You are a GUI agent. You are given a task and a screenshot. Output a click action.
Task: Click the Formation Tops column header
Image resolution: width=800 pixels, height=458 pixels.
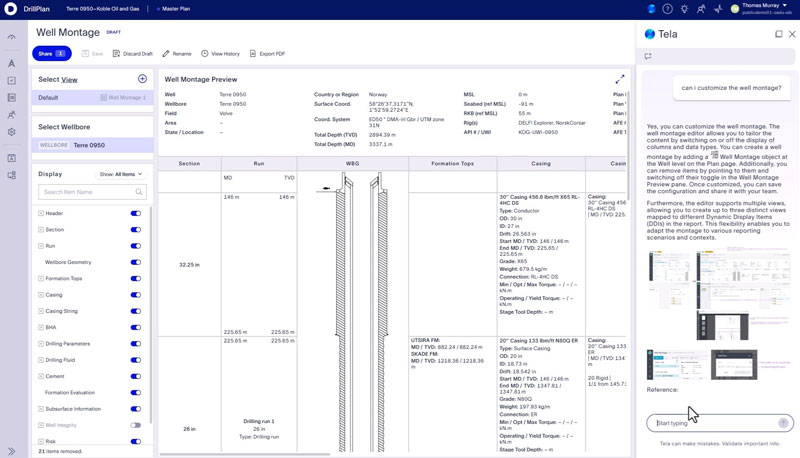(453, 164)
